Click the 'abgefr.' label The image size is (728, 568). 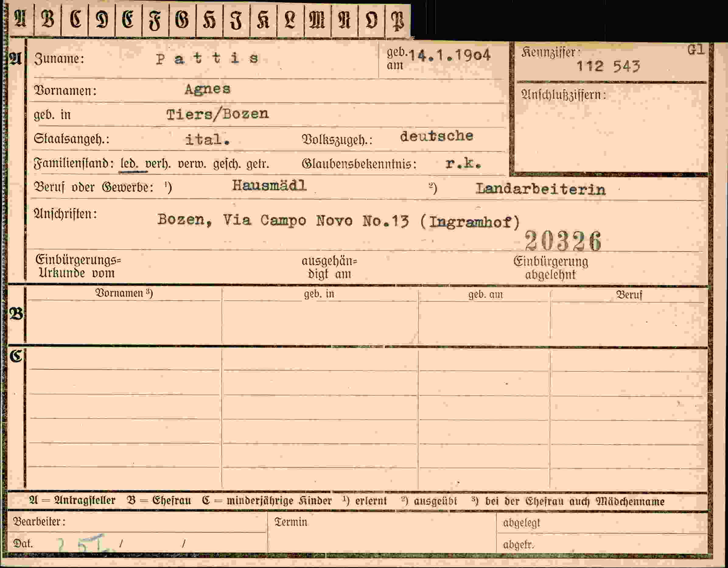pyautogui.click(x=518, y=545)
